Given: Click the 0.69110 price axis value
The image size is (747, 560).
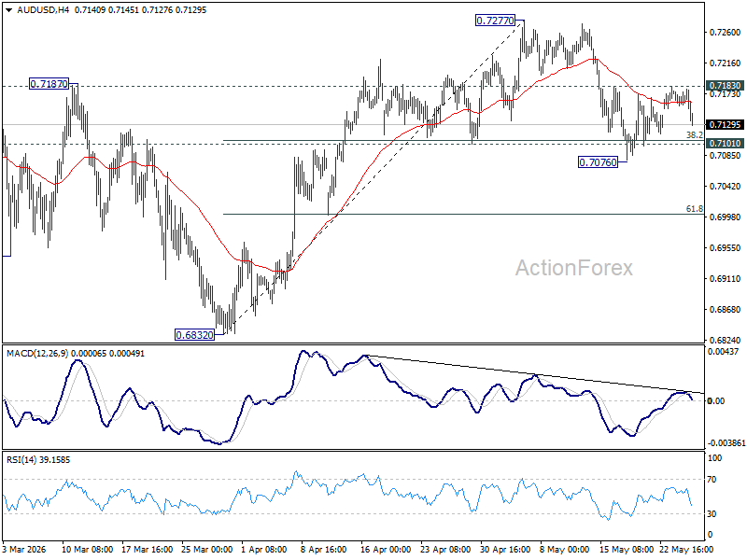Looking at the screenshot, I should point(726,279).
